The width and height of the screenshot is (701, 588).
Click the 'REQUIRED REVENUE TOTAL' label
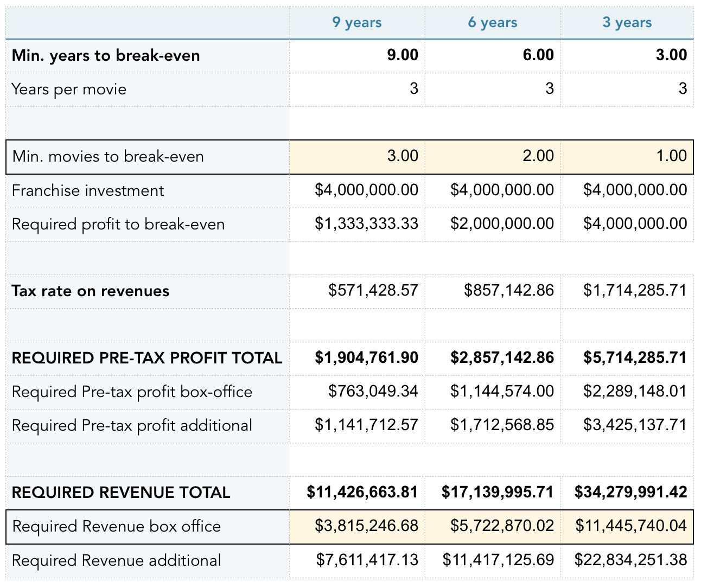pos(121,493)
